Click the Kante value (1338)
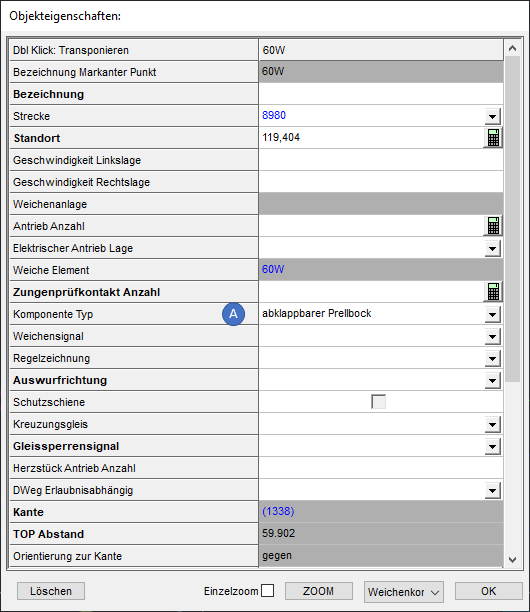The image size is (530, 612). [x=278, y=511]
